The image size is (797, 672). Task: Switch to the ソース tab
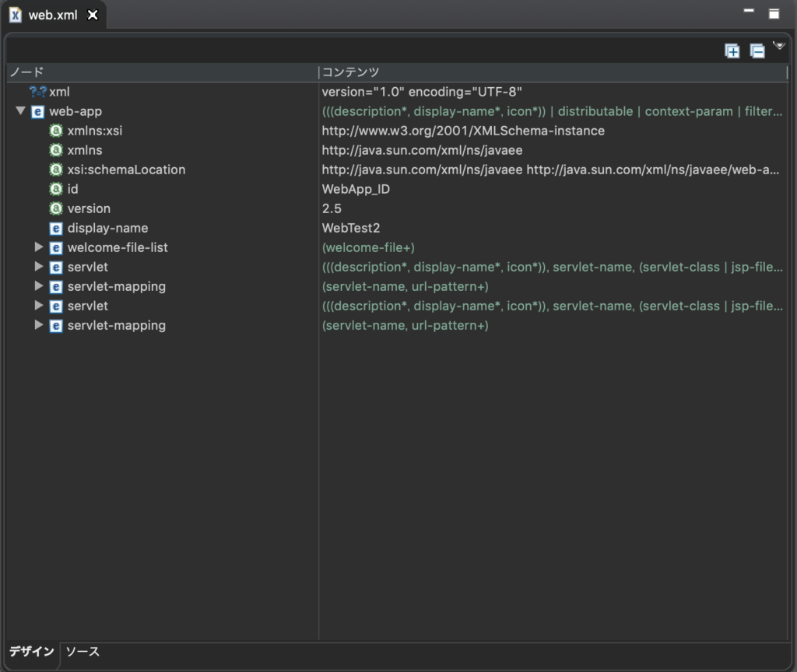coord(83,653)
